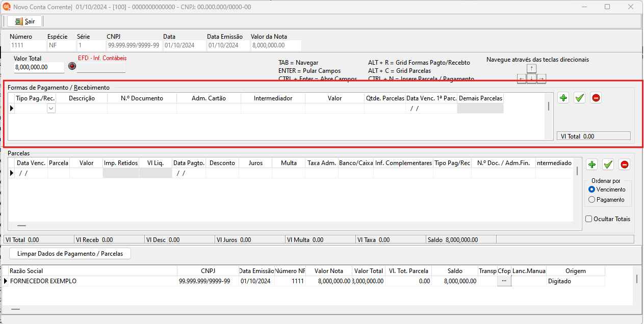Click the application logo in title bar
The width and height of the screenshot is (644, 324).
click(x=7, y=7)
